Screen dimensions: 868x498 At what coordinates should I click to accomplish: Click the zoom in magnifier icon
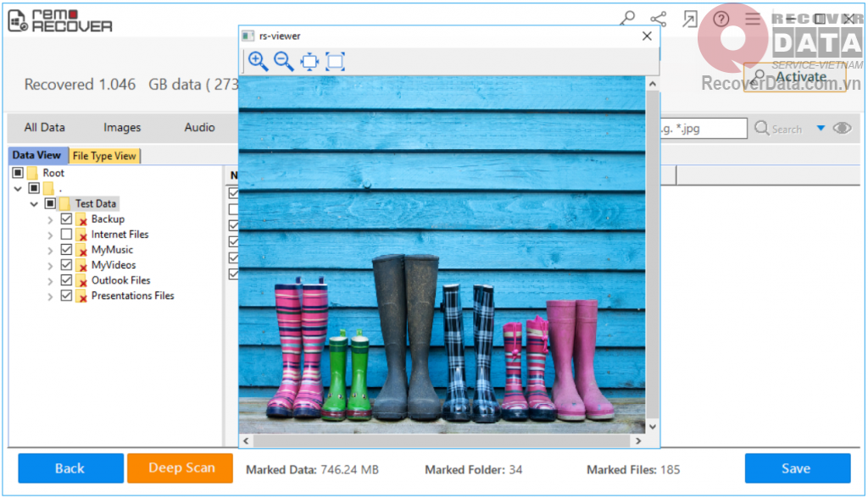click(x=258, y=61)
